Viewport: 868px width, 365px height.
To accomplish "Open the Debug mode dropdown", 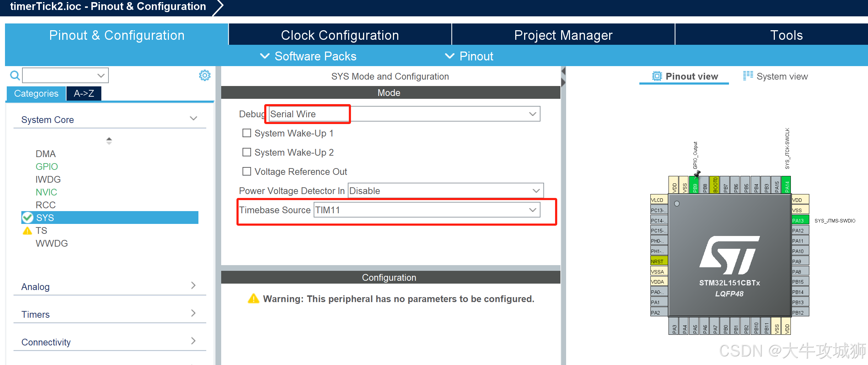I will pos(404,114).
